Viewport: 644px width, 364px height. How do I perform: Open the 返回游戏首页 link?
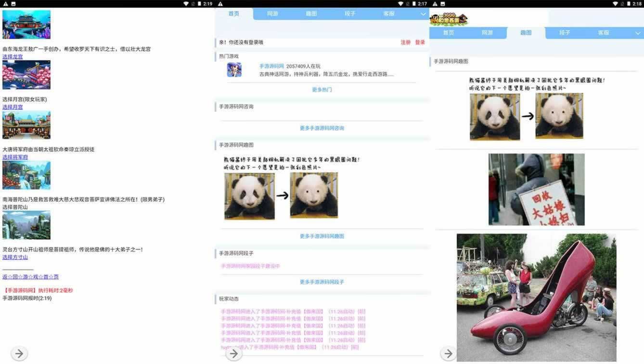point(30,277)
